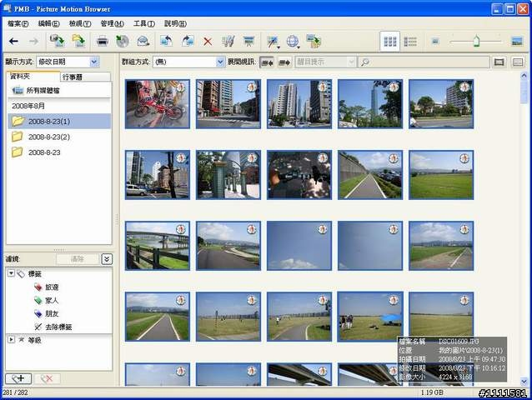Burn photos to disc icon
This screenshot has height=400, width=532.
(x=123, y=42)
